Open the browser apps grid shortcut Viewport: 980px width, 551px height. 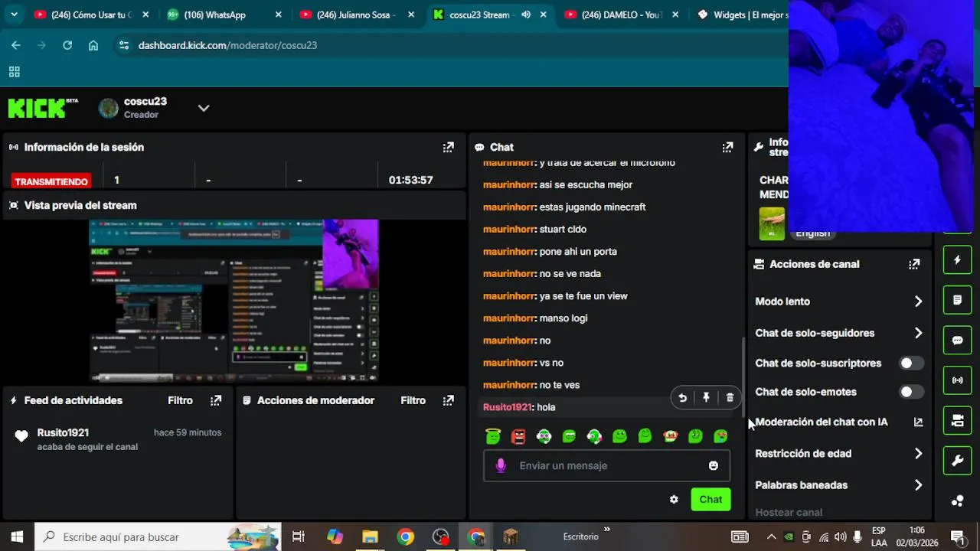[14, 72]
